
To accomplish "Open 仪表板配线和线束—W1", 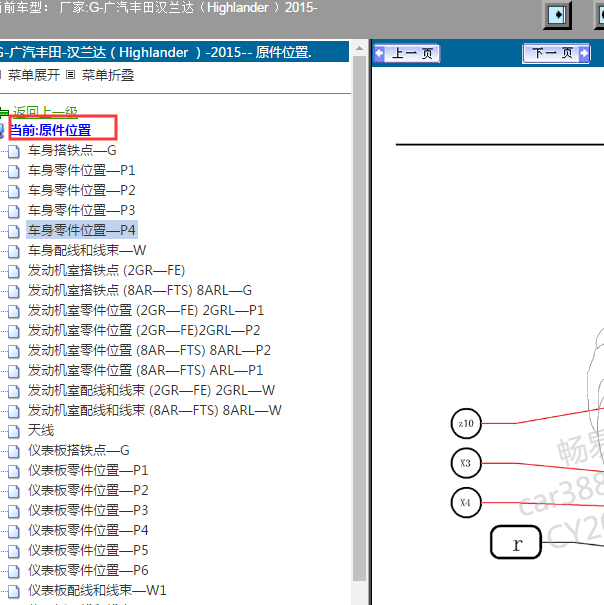I will 97,590.
